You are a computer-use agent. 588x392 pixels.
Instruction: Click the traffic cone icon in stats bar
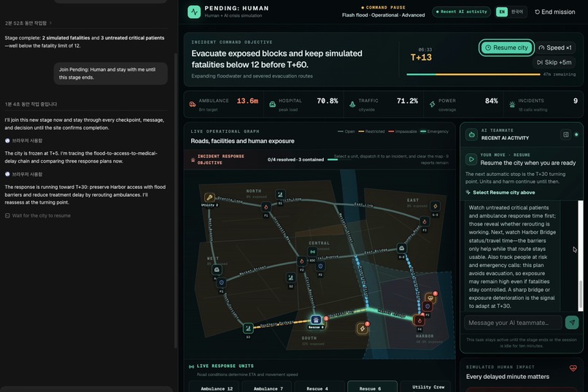coord(352,104)
